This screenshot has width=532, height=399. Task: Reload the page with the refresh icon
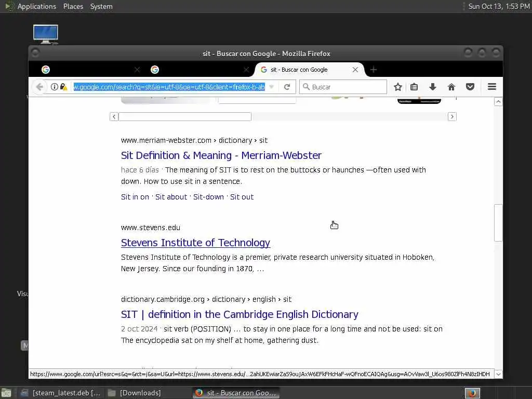(287, 87)
